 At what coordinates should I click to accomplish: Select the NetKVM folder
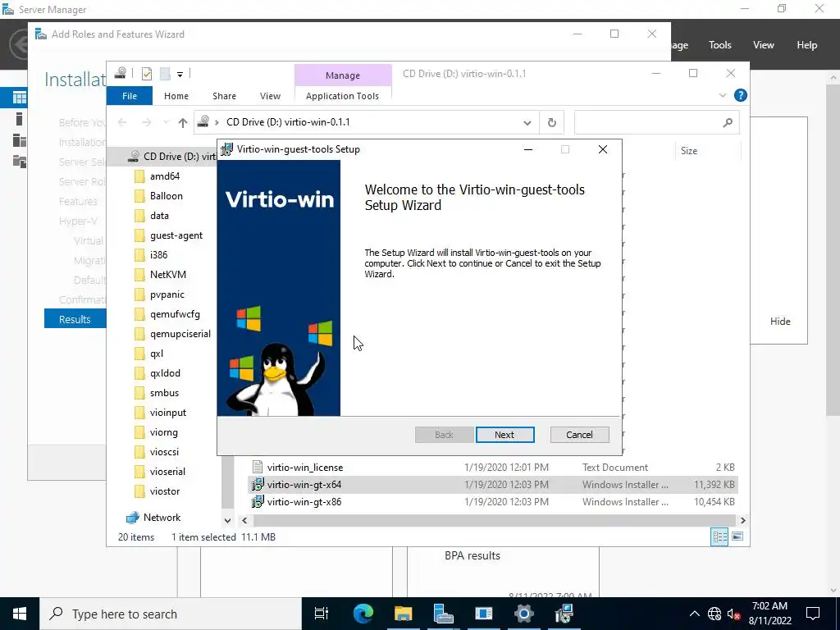(167, 275)
